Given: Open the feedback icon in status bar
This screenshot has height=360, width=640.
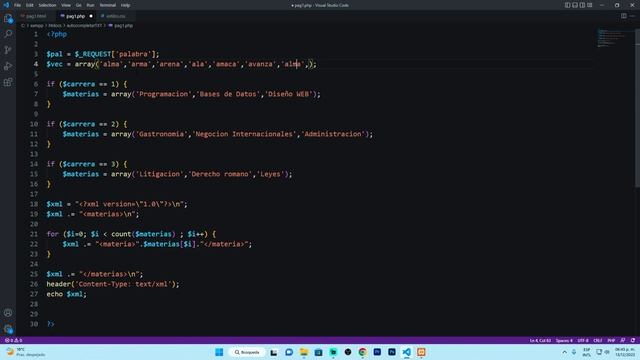Looking at the screenshot, I should [623, 340].
